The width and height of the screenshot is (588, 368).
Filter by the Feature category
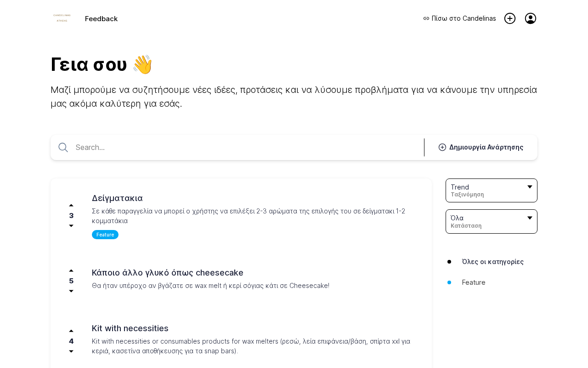tap(474, 282)
